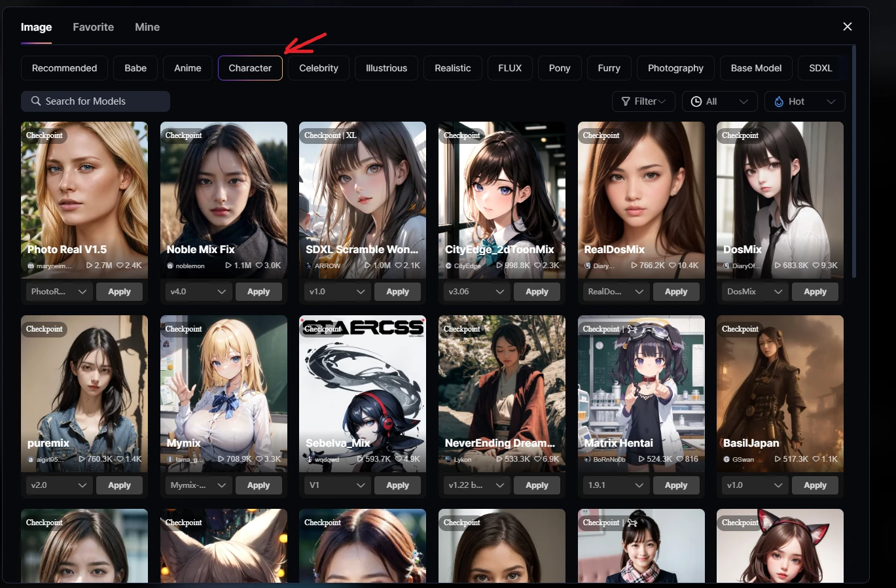Apply the puremix v2.0 model

pos(119,485)
